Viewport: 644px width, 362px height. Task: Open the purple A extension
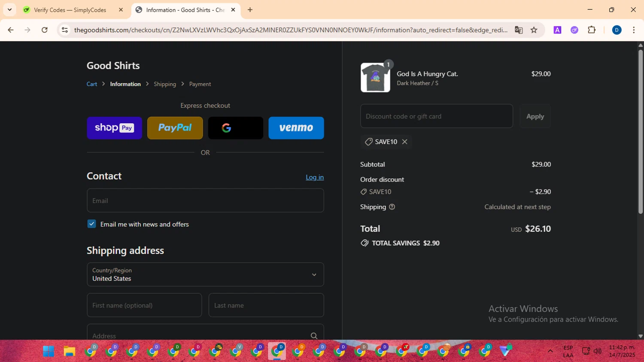(x=557, y=30)
